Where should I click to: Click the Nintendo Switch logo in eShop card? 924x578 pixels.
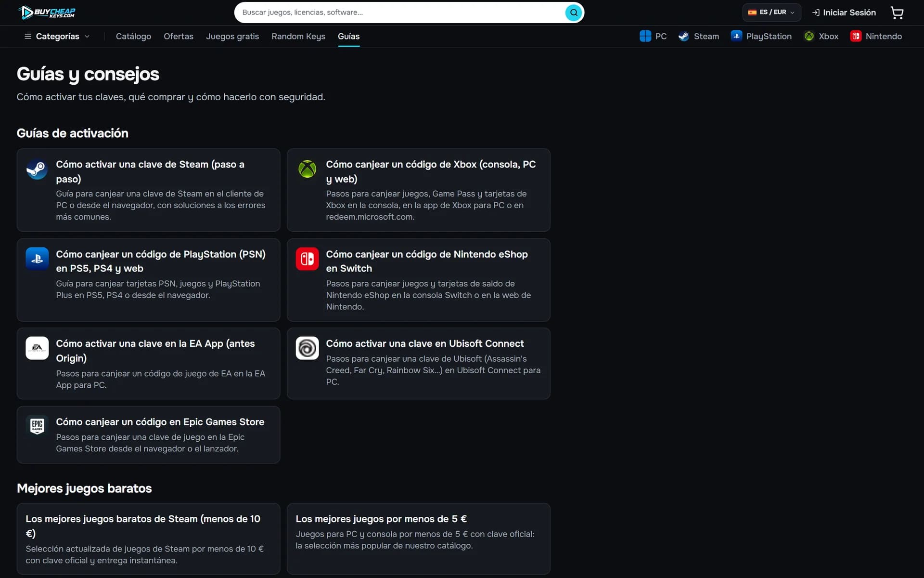[307, 259]
